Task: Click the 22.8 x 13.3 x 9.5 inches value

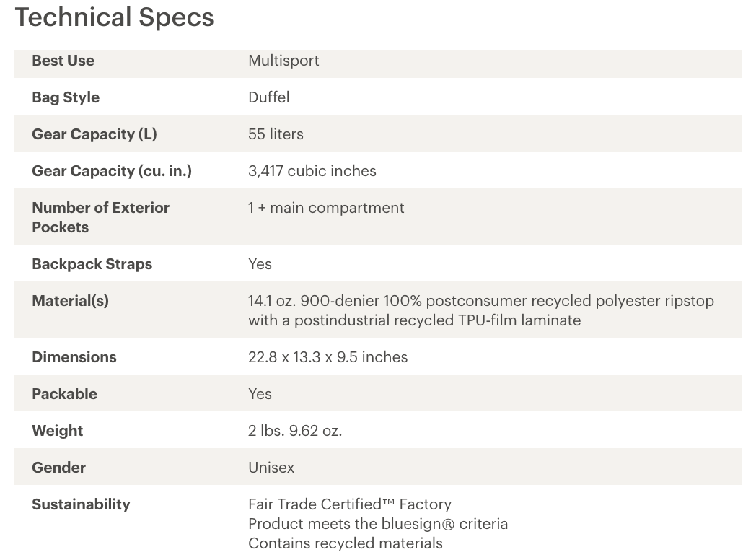Action: click(x=328, y=357)
